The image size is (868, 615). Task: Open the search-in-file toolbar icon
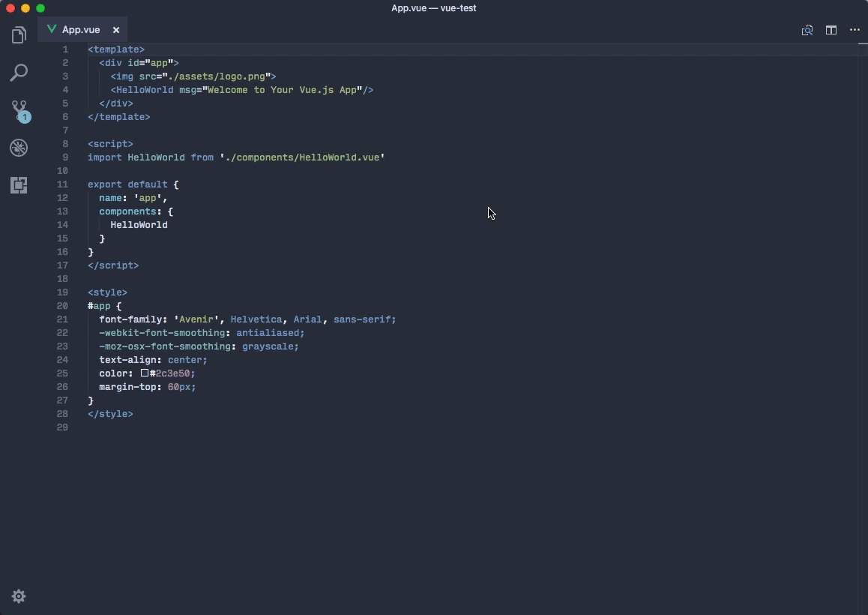point(807,30)
